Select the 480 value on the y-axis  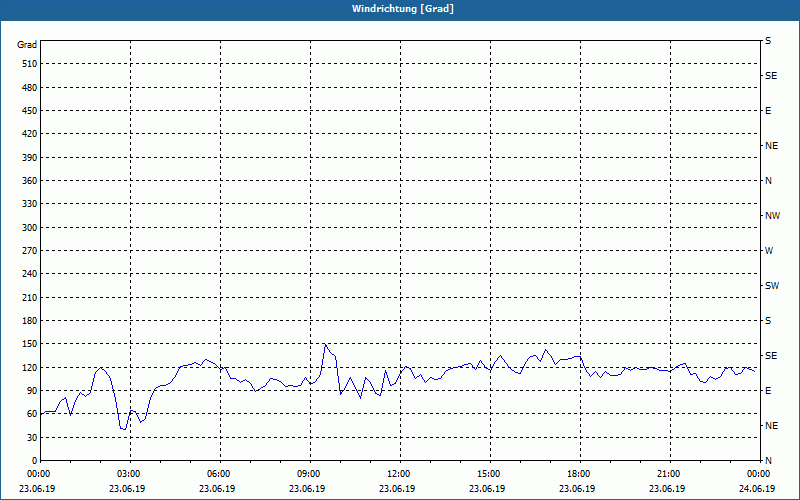pos(30,87)
